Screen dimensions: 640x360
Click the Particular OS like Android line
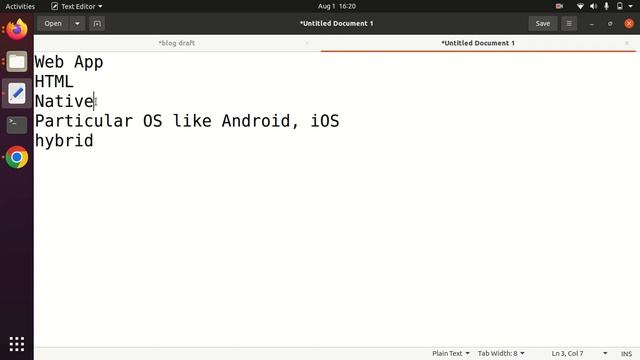pos(187,121)
